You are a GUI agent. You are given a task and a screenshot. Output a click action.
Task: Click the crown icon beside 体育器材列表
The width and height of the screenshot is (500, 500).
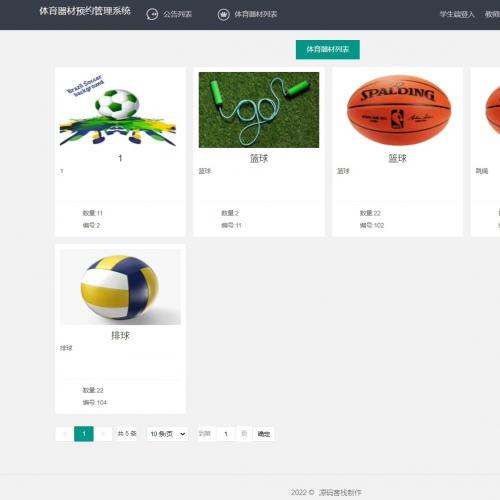point(223,14)
